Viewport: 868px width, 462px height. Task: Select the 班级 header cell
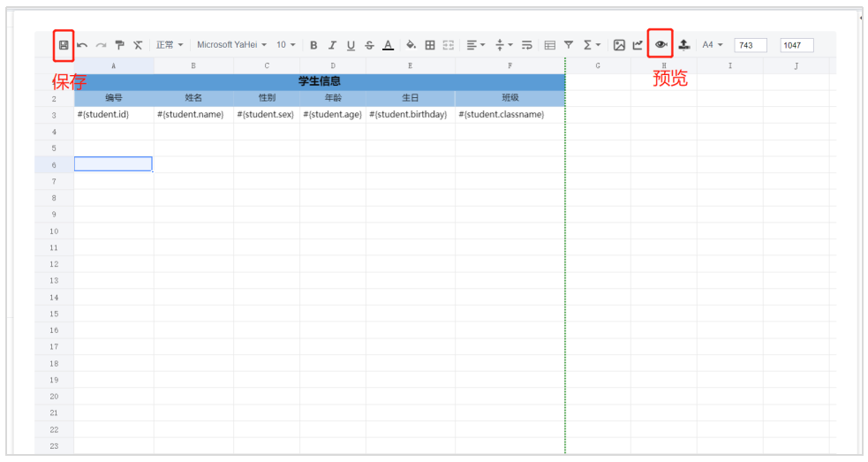click(509, 98)
